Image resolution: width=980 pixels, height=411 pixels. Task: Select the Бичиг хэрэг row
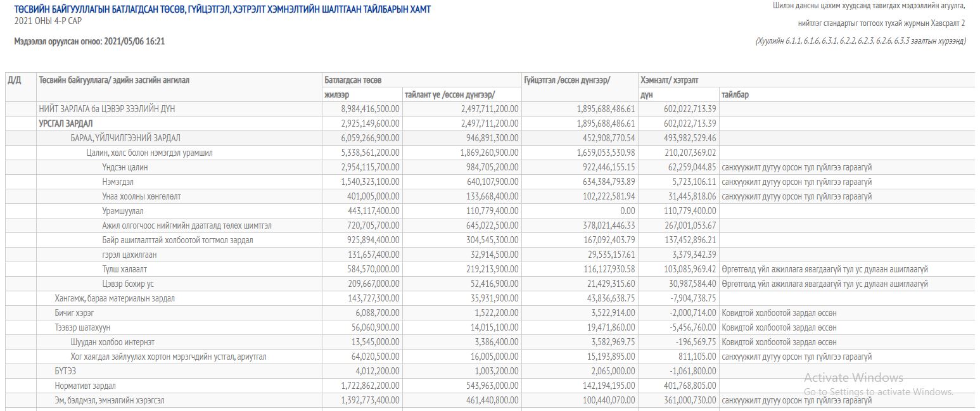[x=490, y=313]
